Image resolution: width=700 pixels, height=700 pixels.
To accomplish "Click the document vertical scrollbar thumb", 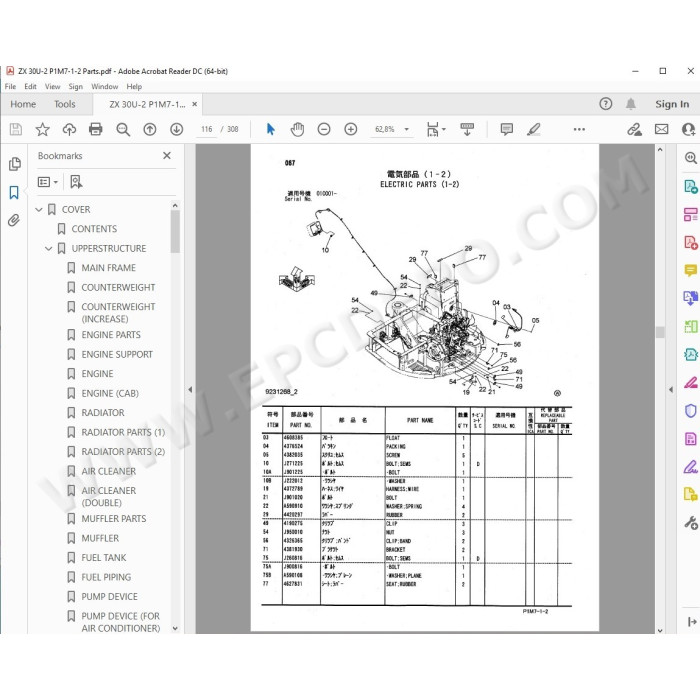I will (660, 332).
